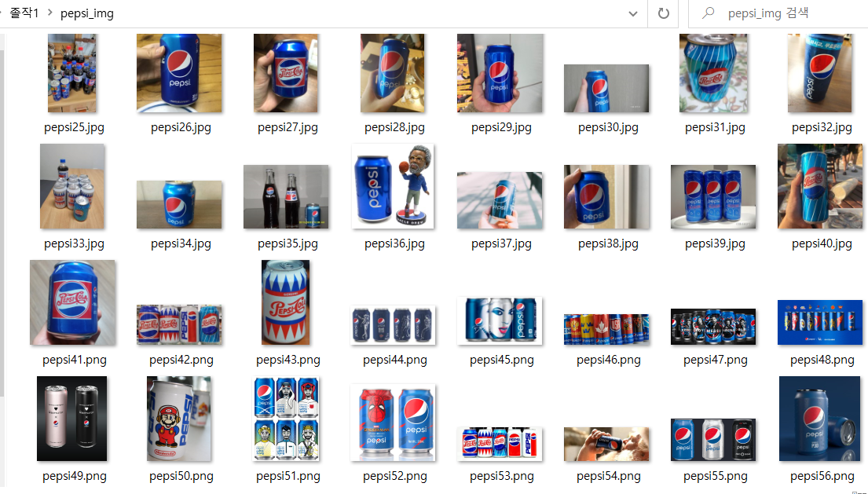Select the pepsi45.png thumbnail
Screen dimensions: 868x494
500,321
